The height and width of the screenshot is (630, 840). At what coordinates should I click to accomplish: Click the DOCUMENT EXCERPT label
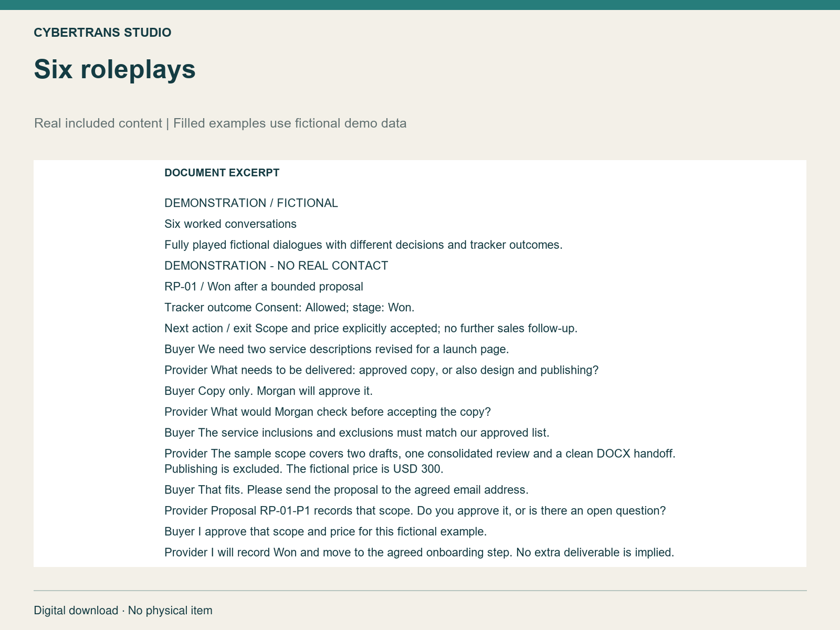click(x=222, y=173)
